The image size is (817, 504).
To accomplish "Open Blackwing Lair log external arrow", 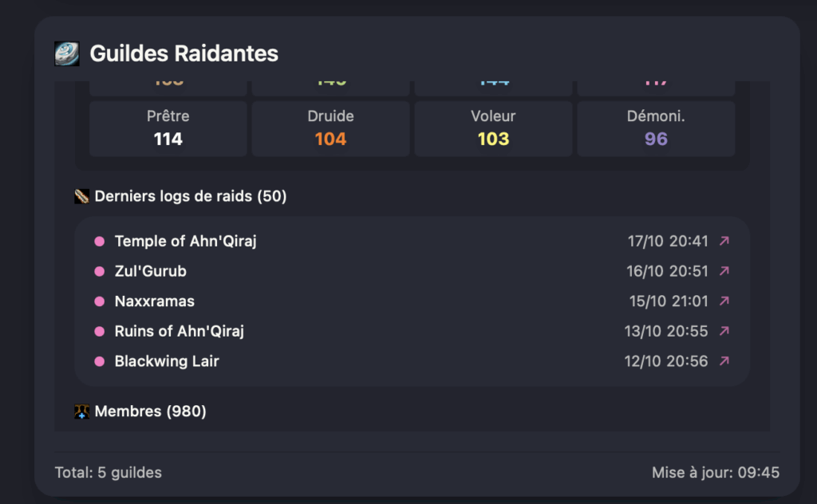I will 724,361.
